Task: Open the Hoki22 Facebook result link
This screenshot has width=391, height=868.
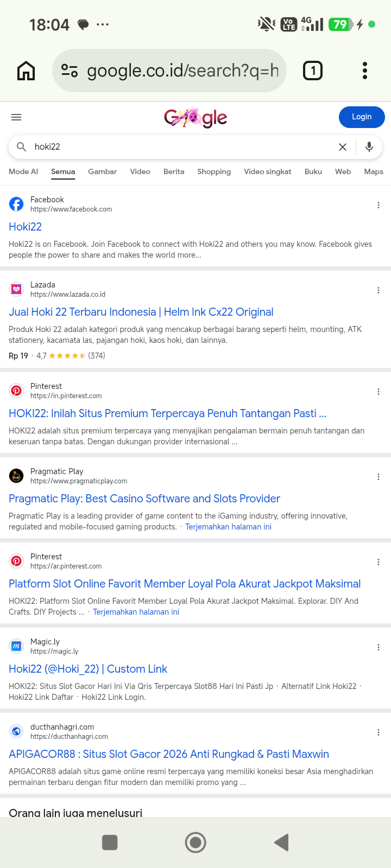Action: coord(25,227)
